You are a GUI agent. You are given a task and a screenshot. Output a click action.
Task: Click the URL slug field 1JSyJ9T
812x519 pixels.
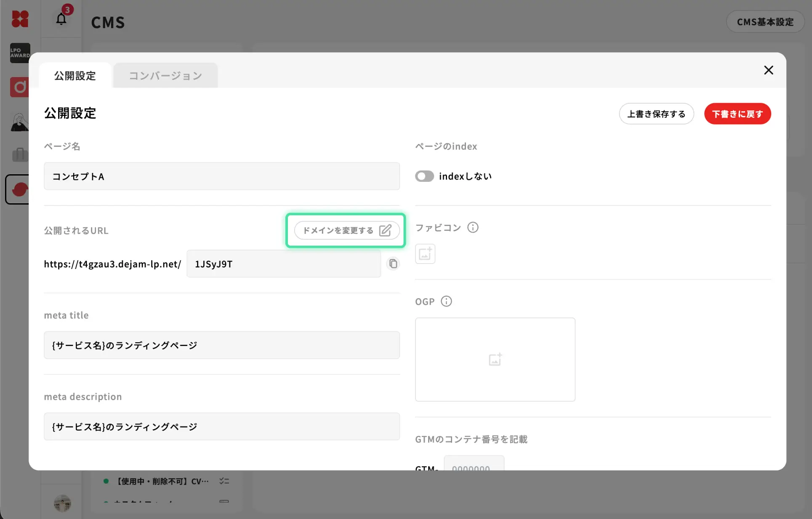pos(283,264)
